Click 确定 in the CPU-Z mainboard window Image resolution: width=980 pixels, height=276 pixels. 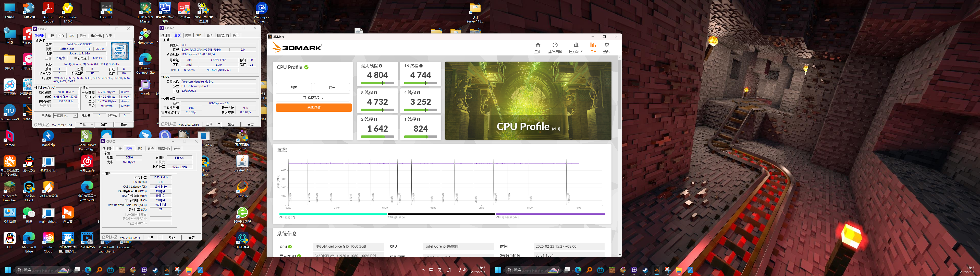click(x=250, y=124)
